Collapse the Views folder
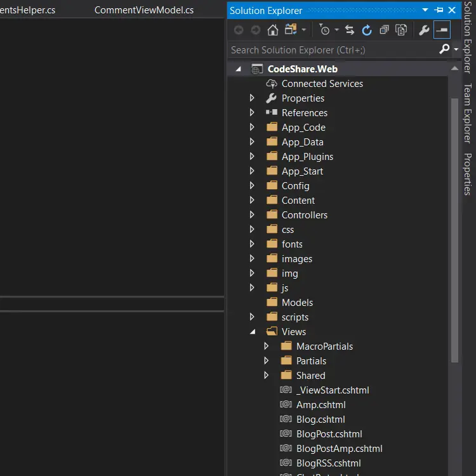476x476 pixels. [x=252, y=332]
